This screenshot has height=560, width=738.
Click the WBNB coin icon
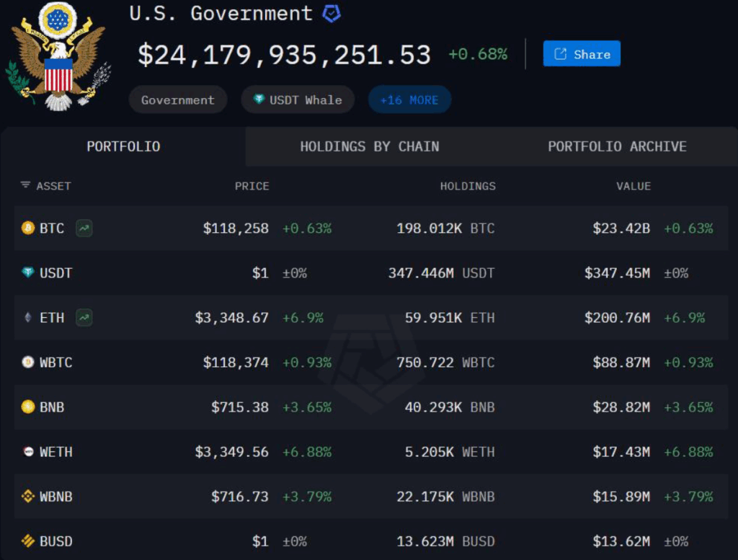[28, 496]
